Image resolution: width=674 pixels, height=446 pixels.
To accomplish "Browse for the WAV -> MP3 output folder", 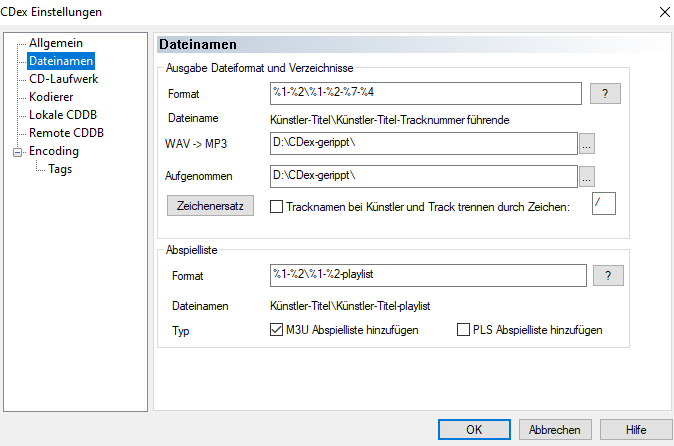I will [588, 144].
